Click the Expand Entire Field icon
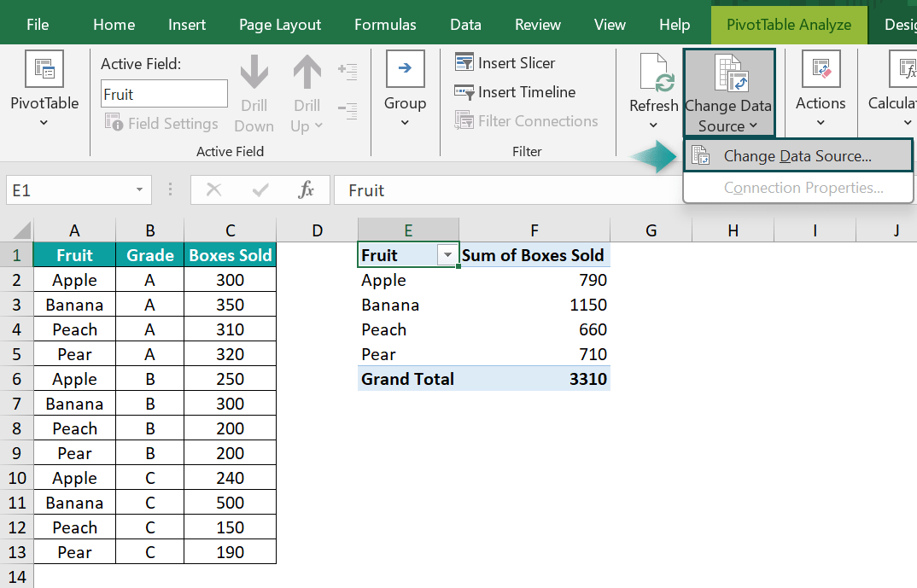 pyautogui.click(x=348, y=72)
